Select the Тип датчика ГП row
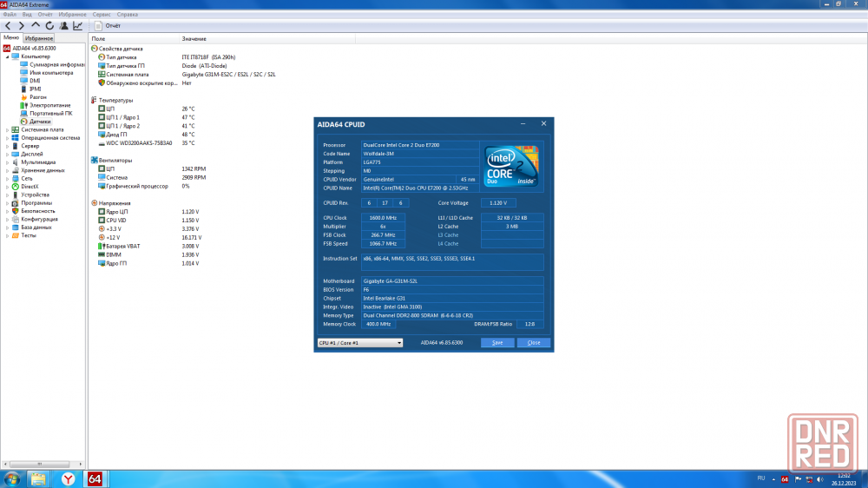This screenshot has width=868, height=488. tap(162, 66)
